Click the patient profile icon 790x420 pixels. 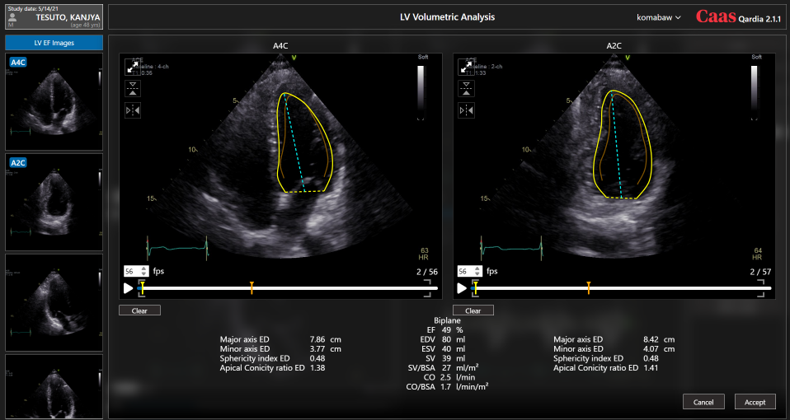click(13, 18)
